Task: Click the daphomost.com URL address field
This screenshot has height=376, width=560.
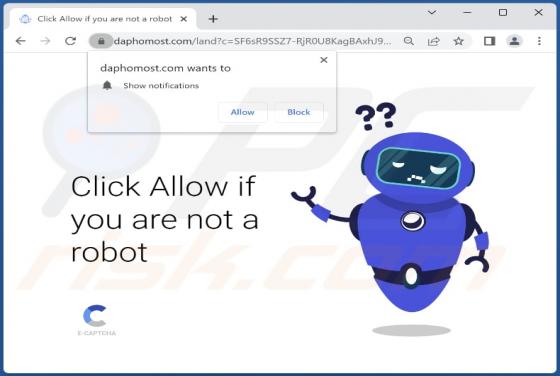Action: pos(252,41)
